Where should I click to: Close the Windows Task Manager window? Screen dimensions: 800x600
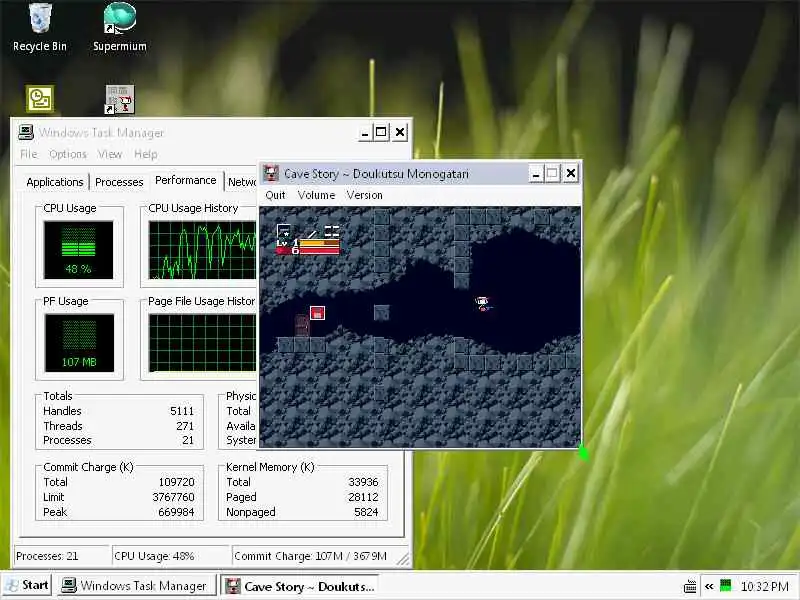click(400, 133)
